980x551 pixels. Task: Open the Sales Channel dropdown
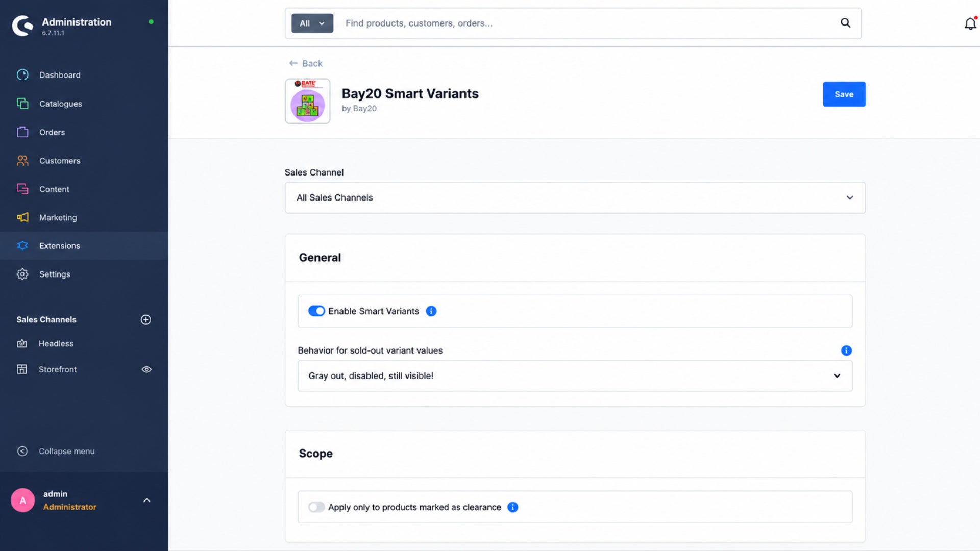[x=575, y=198]
